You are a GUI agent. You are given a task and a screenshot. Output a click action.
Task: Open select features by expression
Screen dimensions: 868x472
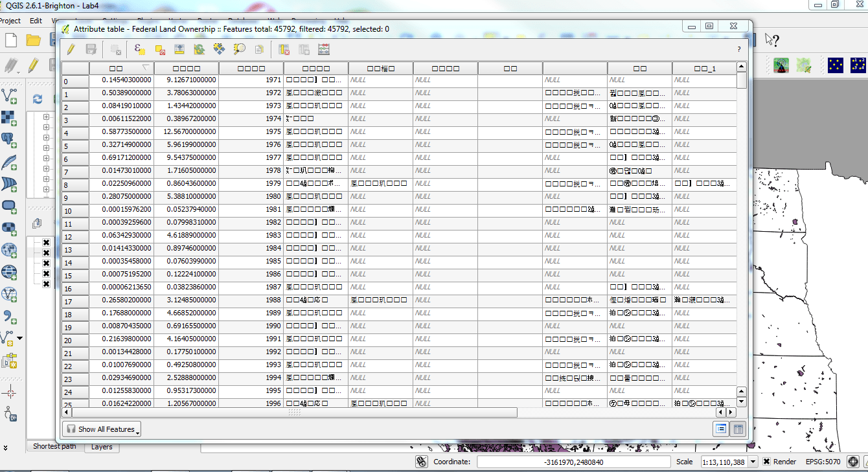click(139, 49)
